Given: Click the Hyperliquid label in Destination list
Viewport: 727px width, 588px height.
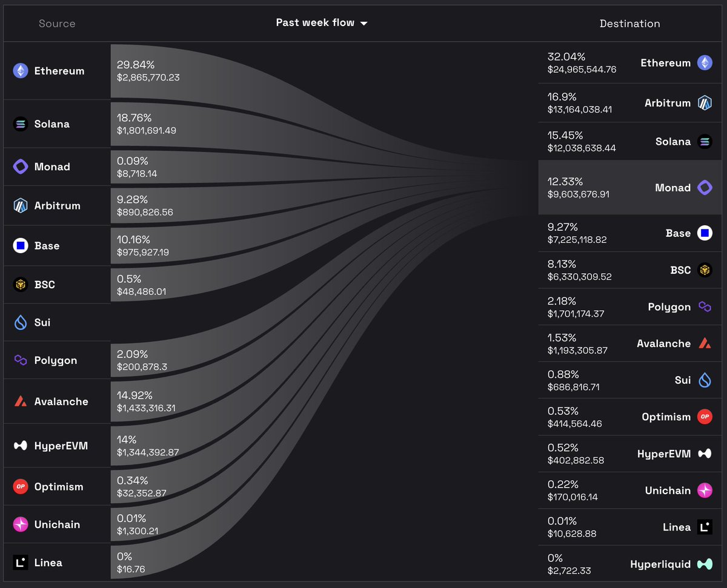Looking at the screenshot, I should (660, 564).
